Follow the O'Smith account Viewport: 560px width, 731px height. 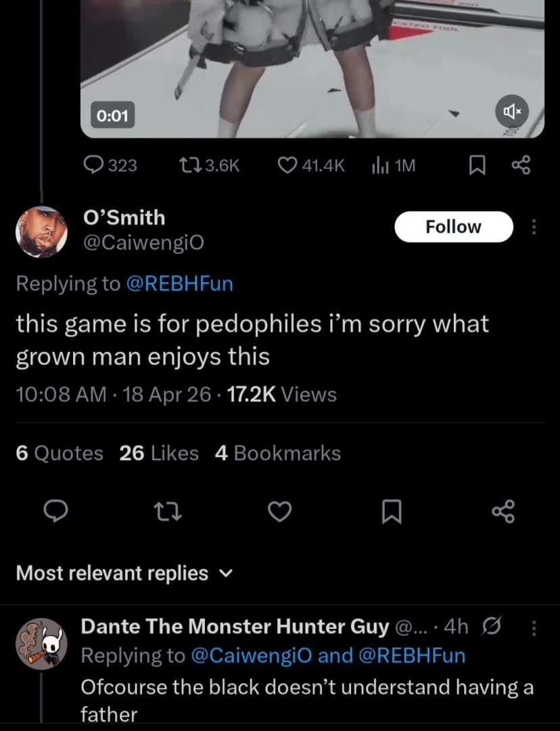click(453, 227)
